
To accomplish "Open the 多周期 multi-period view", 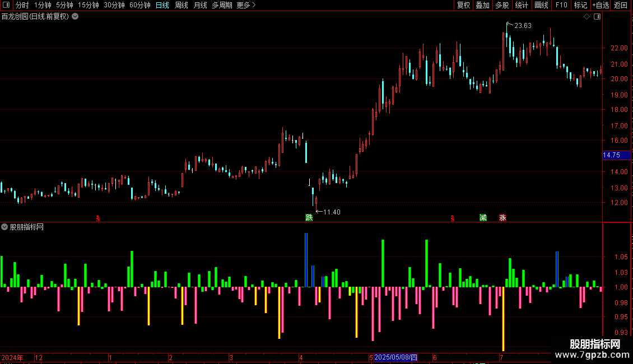I will (222, 5).
